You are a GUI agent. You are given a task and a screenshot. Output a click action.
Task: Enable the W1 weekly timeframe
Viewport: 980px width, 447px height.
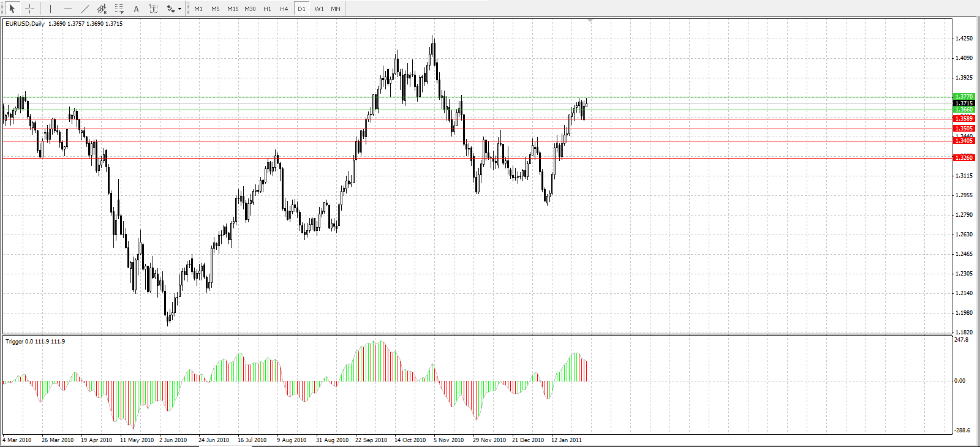click(x=319, y=9)
